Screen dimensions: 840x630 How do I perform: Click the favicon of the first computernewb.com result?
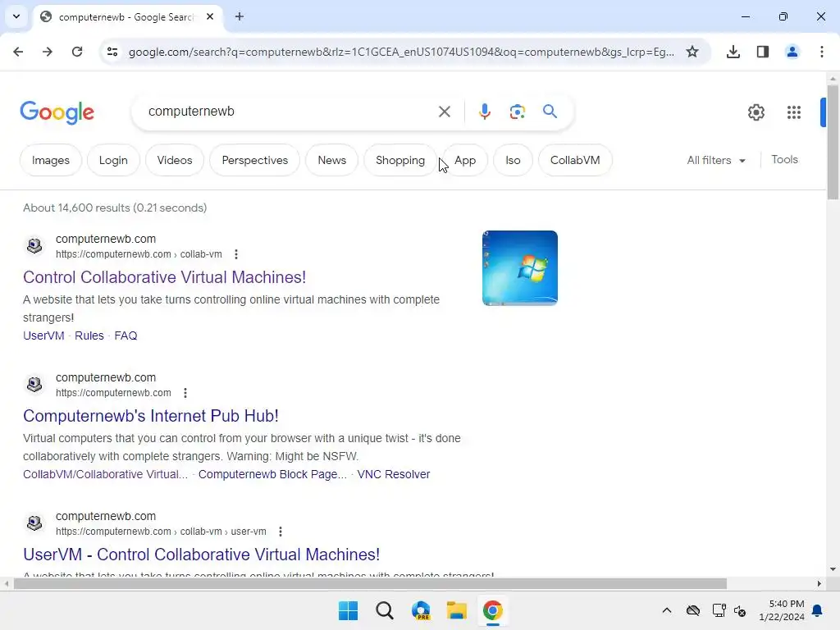tap(34, 246)
